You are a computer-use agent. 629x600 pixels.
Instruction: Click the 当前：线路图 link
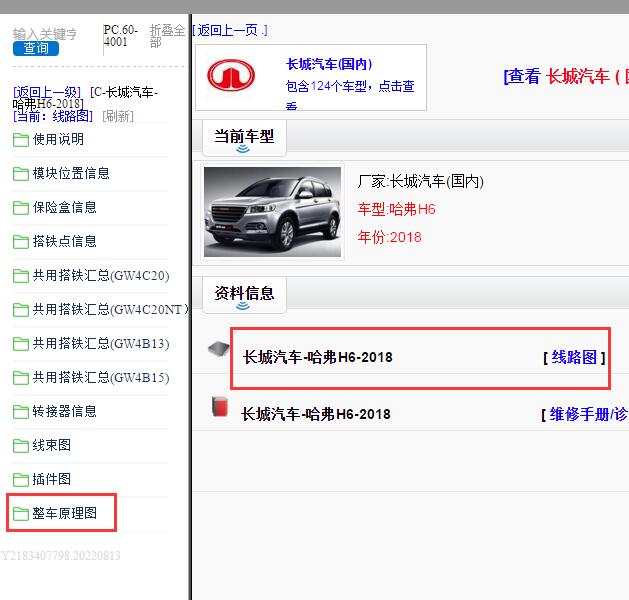[x=53, y=116]
